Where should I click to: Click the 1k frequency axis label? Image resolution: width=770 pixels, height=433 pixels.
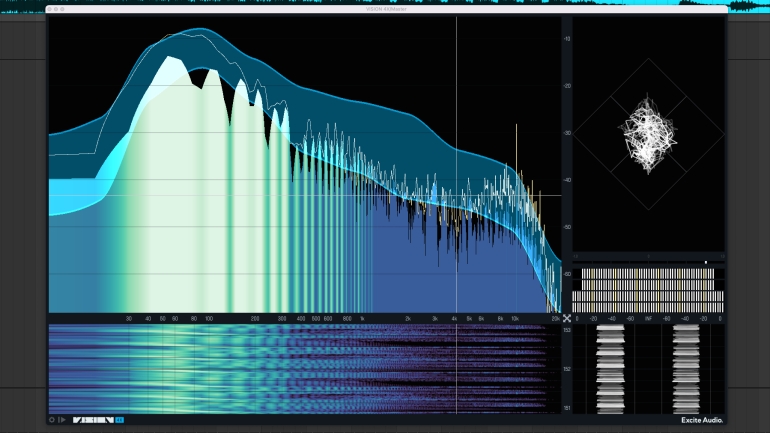pos(362,318)
